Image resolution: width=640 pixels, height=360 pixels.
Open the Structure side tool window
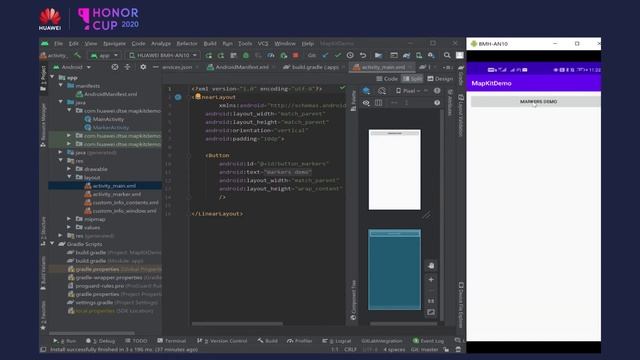pos(43,231)
